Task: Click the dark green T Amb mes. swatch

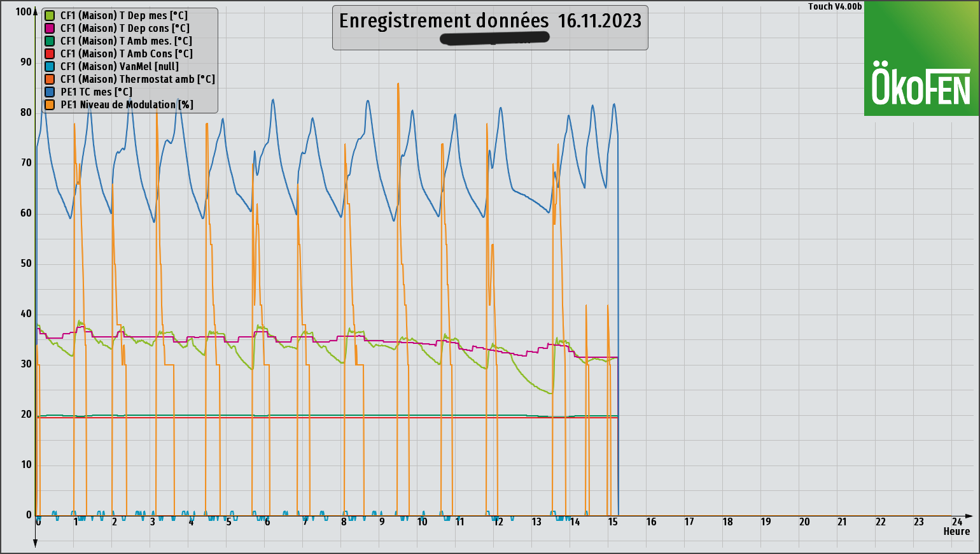Action: (49, 41)
